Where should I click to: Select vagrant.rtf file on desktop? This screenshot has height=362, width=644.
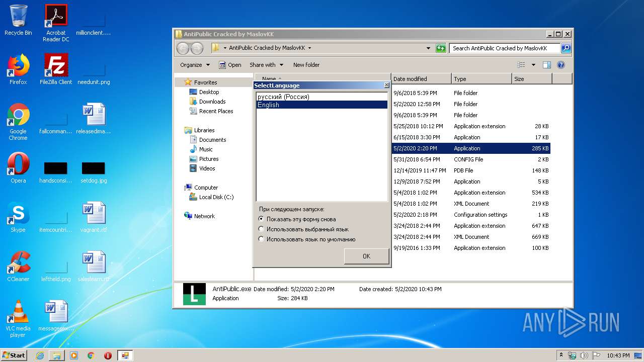(94, 217)
